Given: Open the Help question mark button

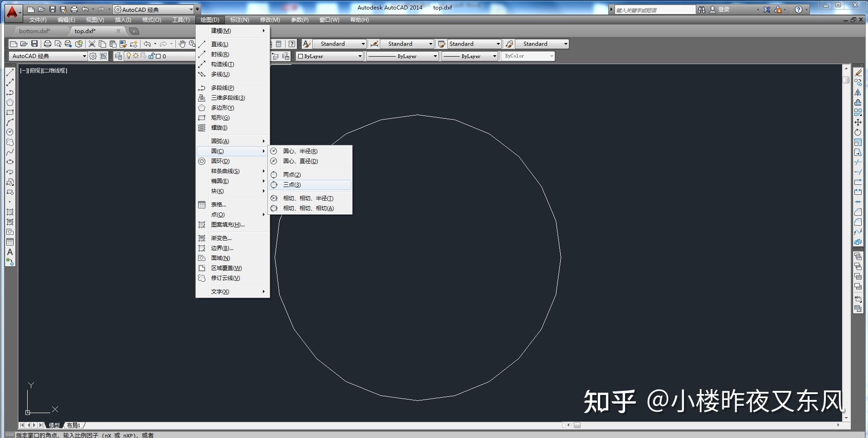Looking at the screenshot, I should click(800, 9).
